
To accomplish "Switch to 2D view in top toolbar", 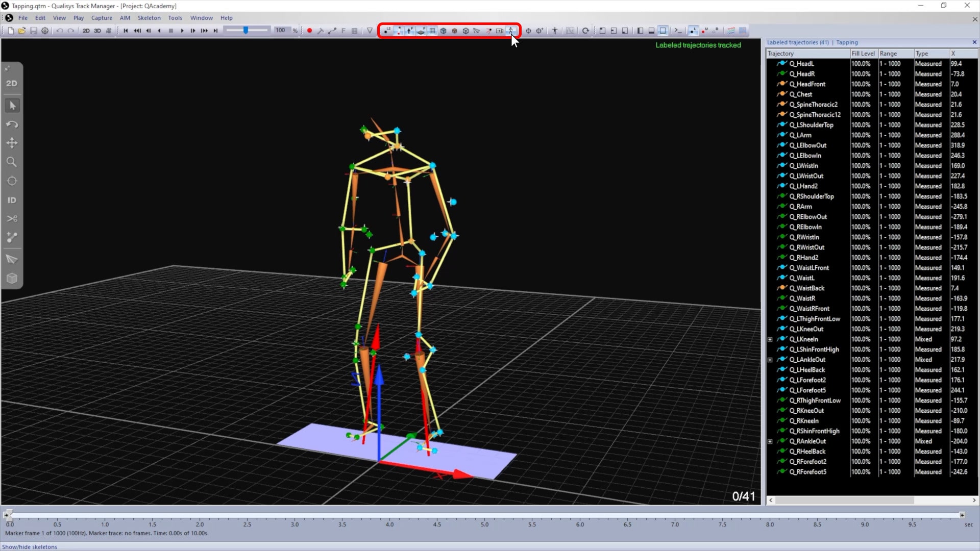I will pos(86,31).
